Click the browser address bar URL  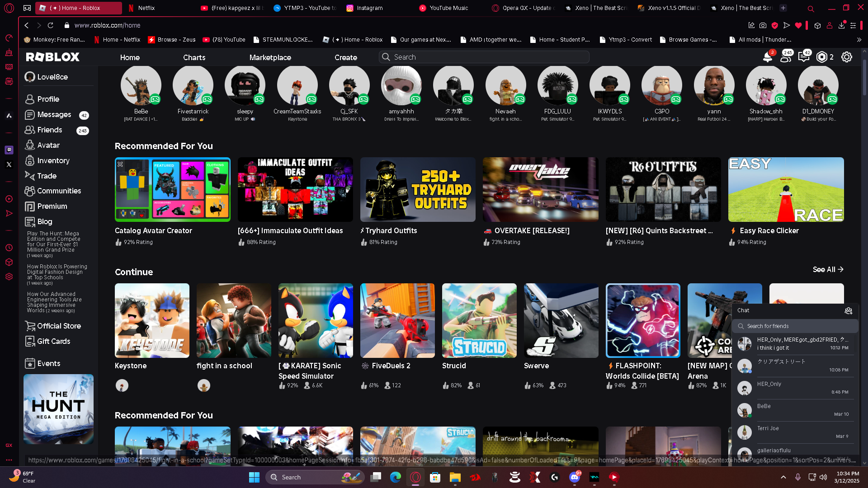[108, 25]
